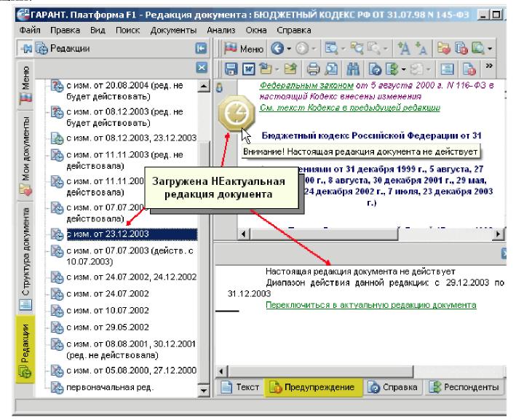Open the dropdown next to search magnifier icon
This screenshot has height=420, width=532.
343,49
